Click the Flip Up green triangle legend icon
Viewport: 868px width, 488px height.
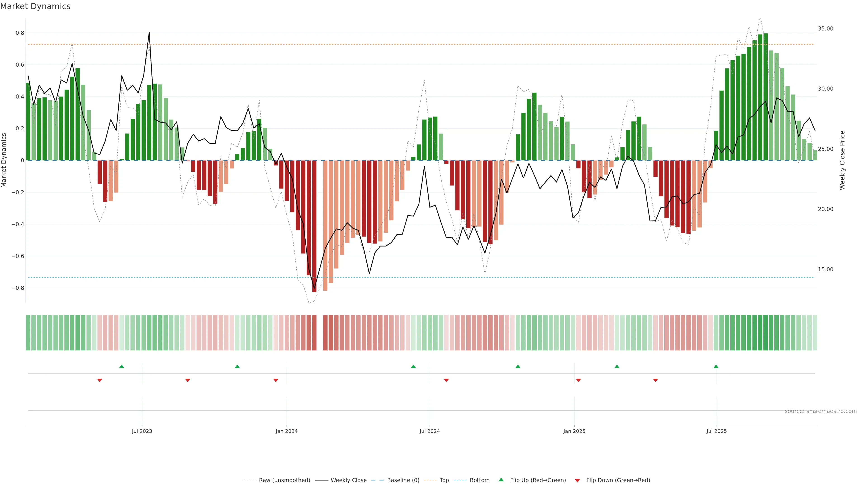(x=501, y=480)
